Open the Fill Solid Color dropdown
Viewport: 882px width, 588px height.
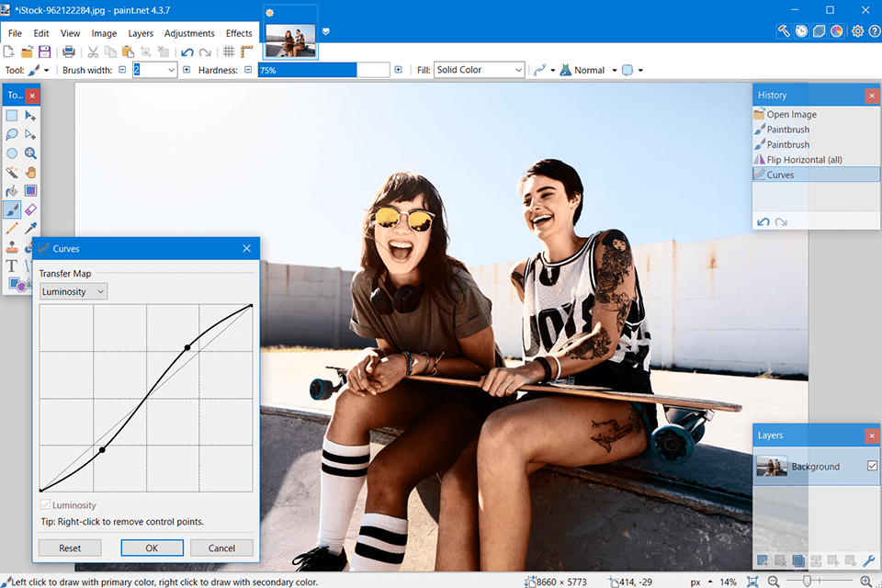point(480,70)
